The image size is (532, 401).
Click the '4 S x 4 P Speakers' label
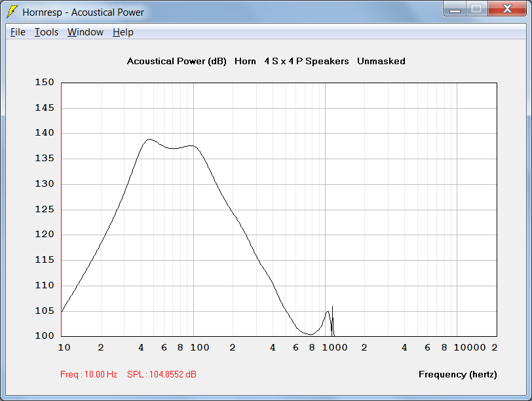pyautogui.click(x=307, y=62)
